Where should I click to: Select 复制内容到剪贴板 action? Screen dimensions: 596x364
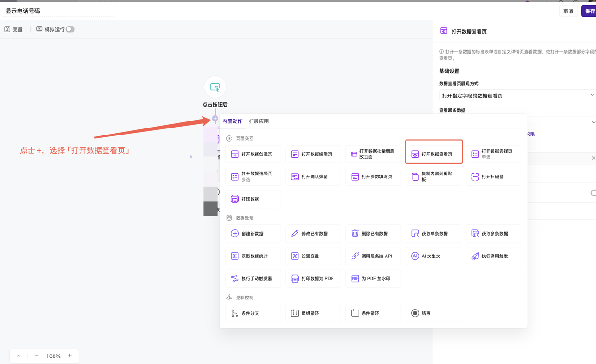pyautogui.click(x=433, y=177)
